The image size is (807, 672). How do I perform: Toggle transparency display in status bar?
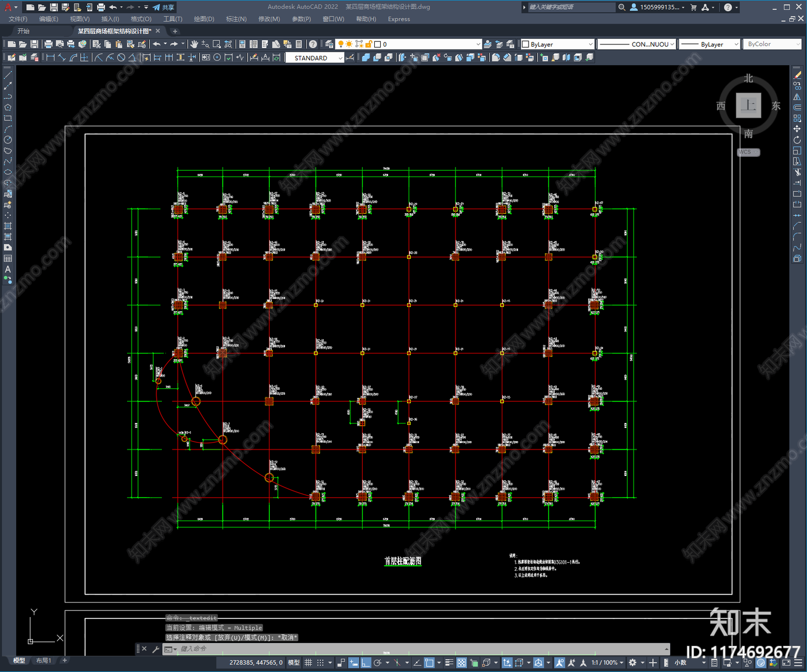point(462,662)
